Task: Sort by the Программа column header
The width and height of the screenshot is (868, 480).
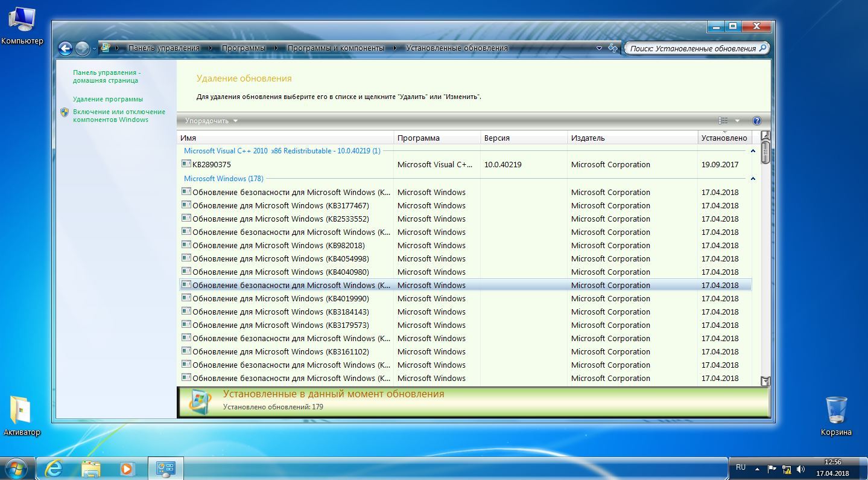Action: coord(437,138)
